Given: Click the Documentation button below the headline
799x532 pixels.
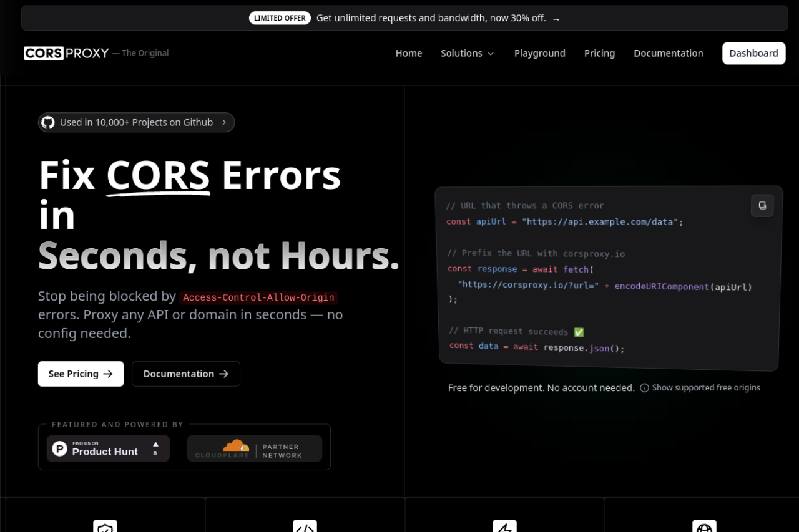Looking at the screenshot, I should (x=186, y=374).
